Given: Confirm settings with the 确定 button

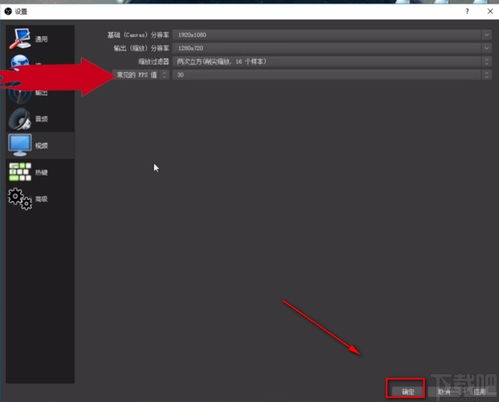Looking at the screenshot, I should [408, 391].
